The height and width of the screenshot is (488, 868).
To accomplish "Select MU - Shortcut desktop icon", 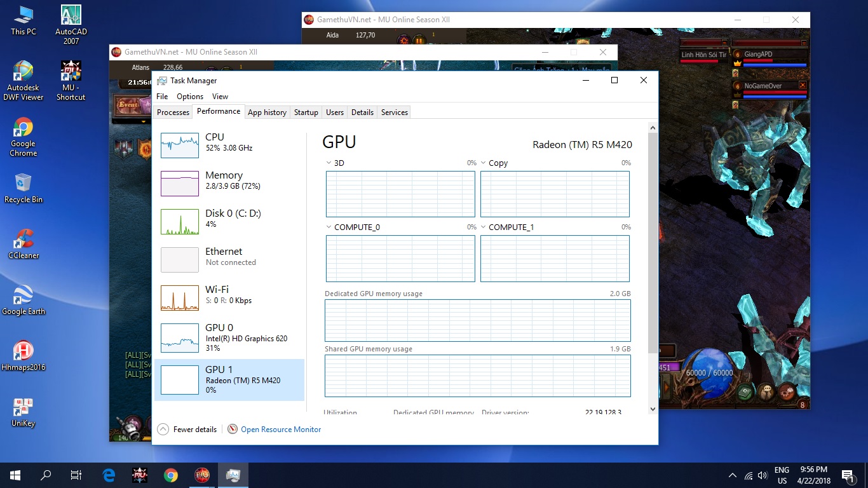I will tap(71, 81).
